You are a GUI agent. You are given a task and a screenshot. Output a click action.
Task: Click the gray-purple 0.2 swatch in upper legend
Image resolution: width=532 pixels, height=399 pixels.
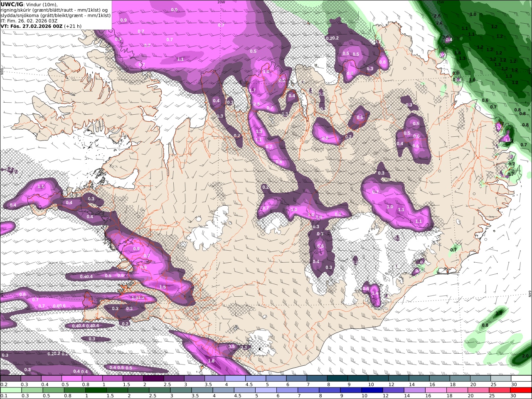(10, 378)
